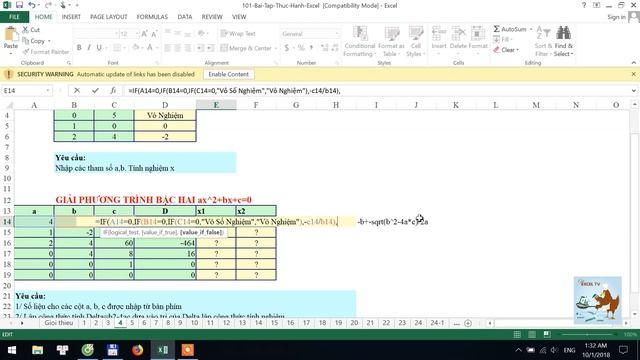640x360 pixels.
Task: Dismiss the security warning bar
Action: click(x=633, y=74)
